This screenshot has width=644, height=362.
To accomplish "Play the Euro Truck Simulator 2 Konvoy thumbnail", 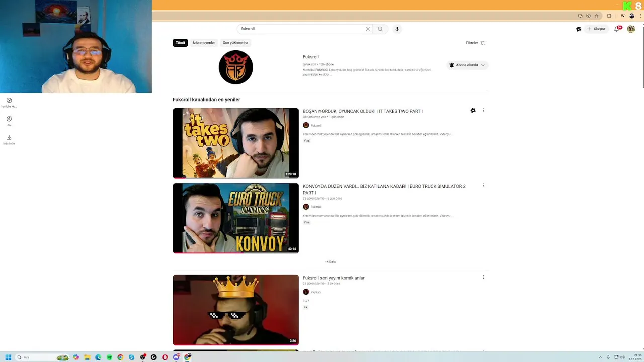I will coord(235,218).
